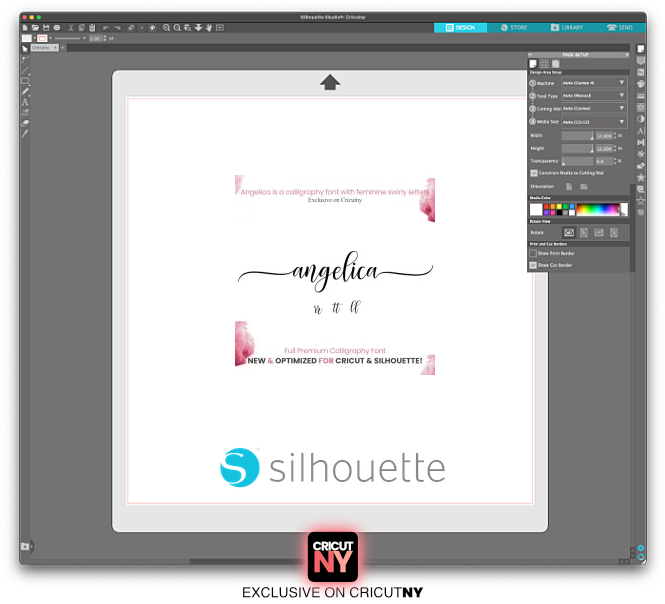This screenshot has height=604, width=665.
Task: Click the line thickness stepper arrows
Action: (x=105, y=39)
